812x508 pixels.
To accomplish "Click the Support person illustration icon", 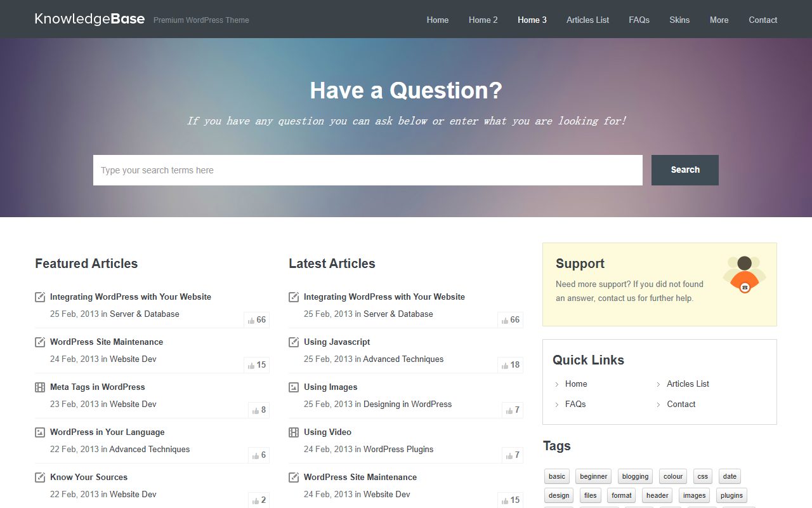I will click(x=745, y=275).
